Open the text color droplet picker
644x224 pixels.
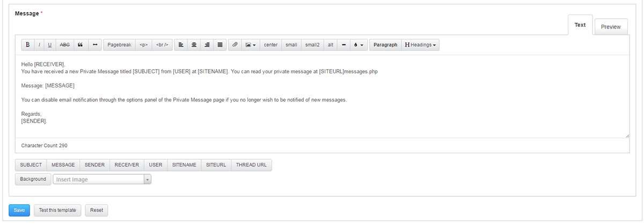coord(358,45)
